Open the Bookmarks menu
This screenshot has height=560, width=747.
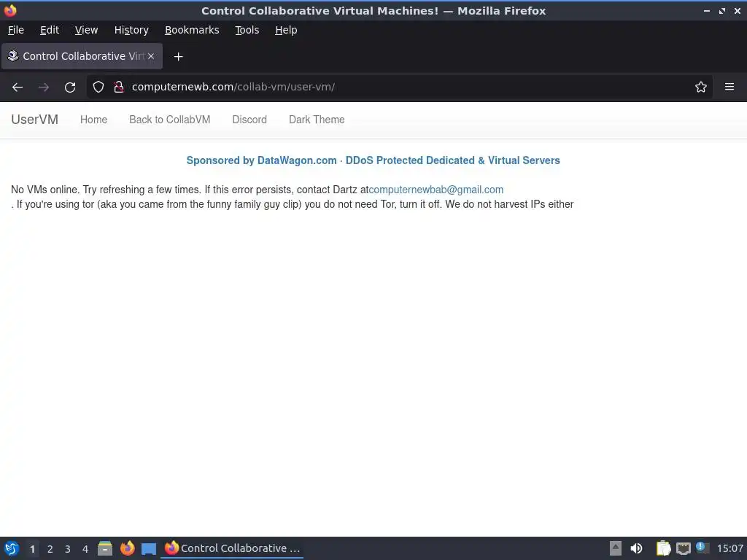[192, 30]
